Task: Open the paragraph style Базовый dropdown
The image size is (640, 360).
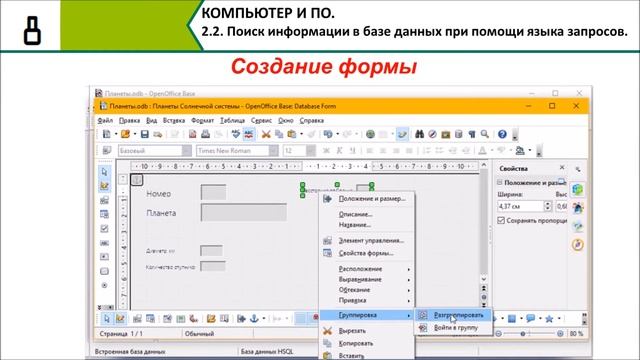Action: coord(187,151)
